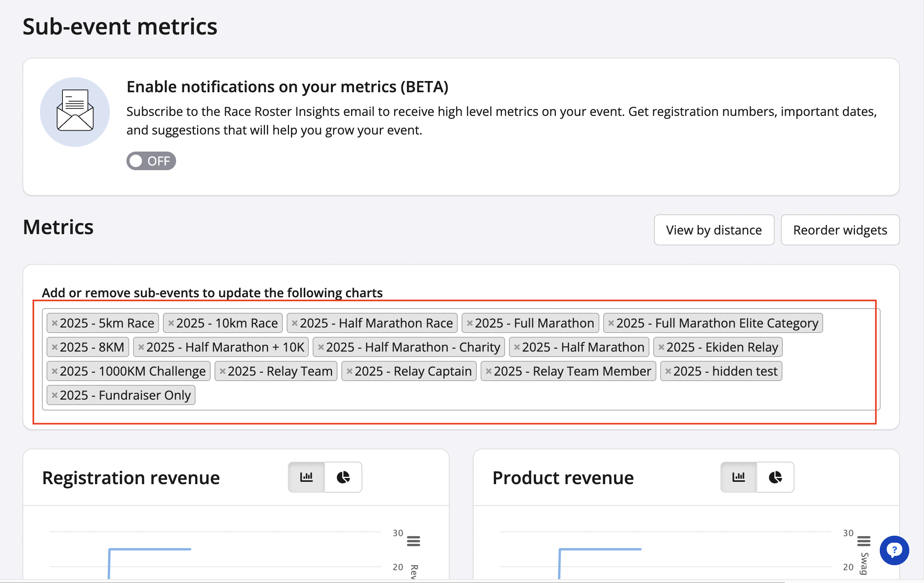
Task: Click View by distance button
Action: click(x=714, y=230)
